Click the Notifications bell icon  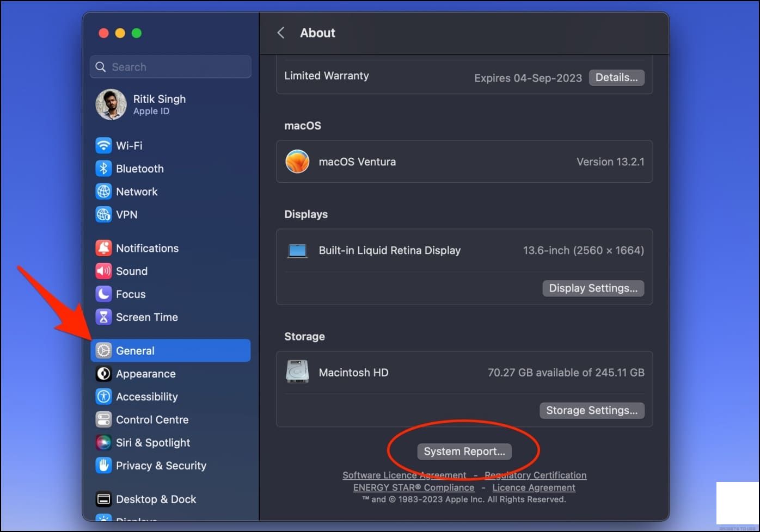point(103,248)
